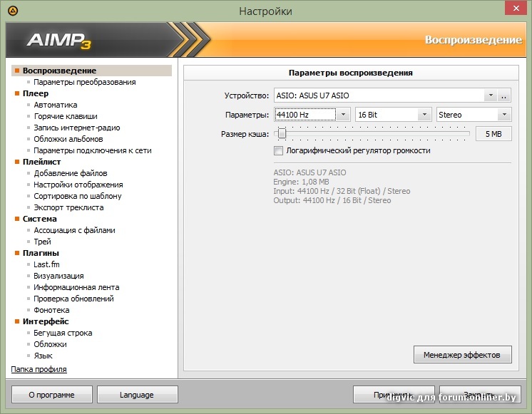Viewport: 532px width, 414px height.
Task: Open the Stereo channels dropdown
Action: click(504, 115)
